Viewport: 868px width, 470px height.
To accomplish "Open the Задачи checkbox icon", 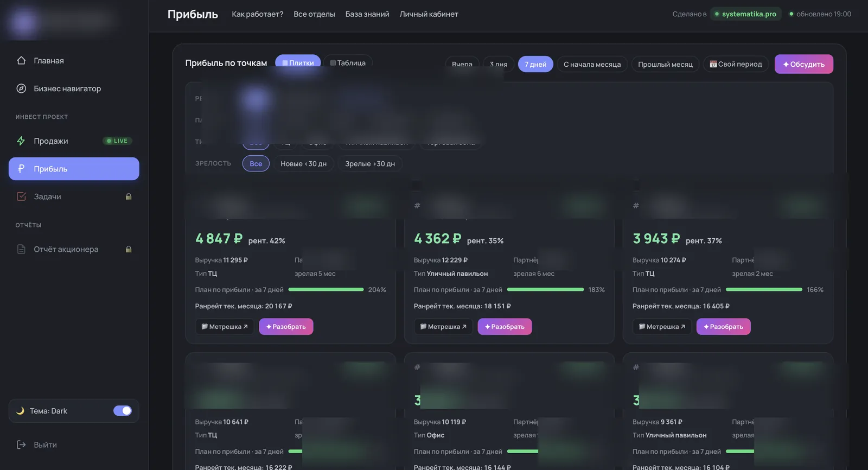I will point(21,196).
